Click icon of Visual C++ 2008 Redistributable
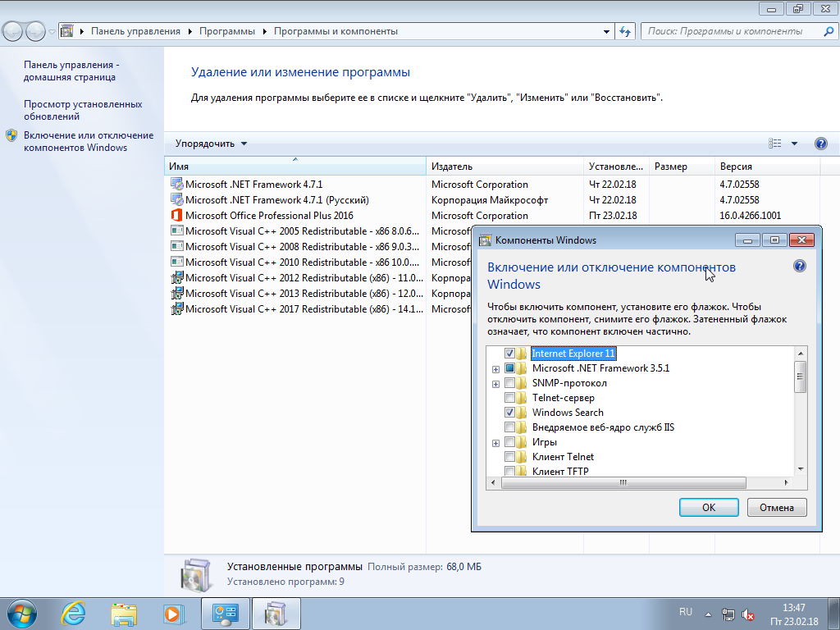Viewport: 840px width, 630px height. (176, 246)
